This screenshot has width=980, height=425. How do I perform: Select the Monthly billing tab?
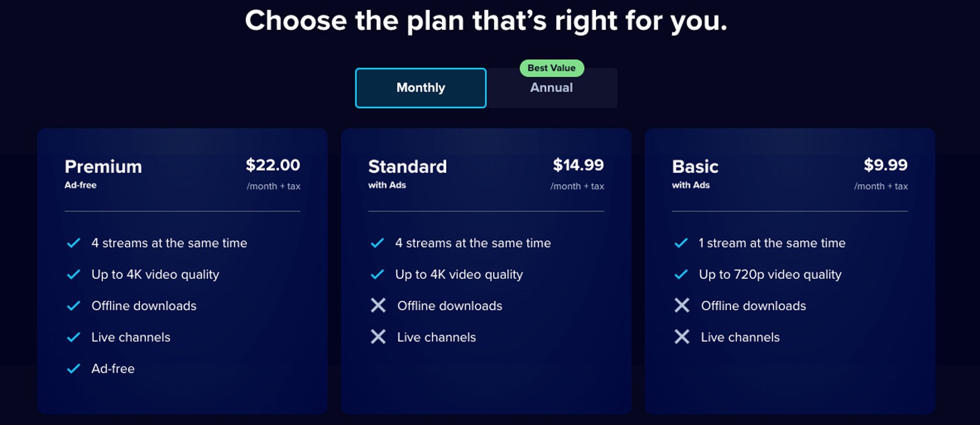click(x=420, y=87)
